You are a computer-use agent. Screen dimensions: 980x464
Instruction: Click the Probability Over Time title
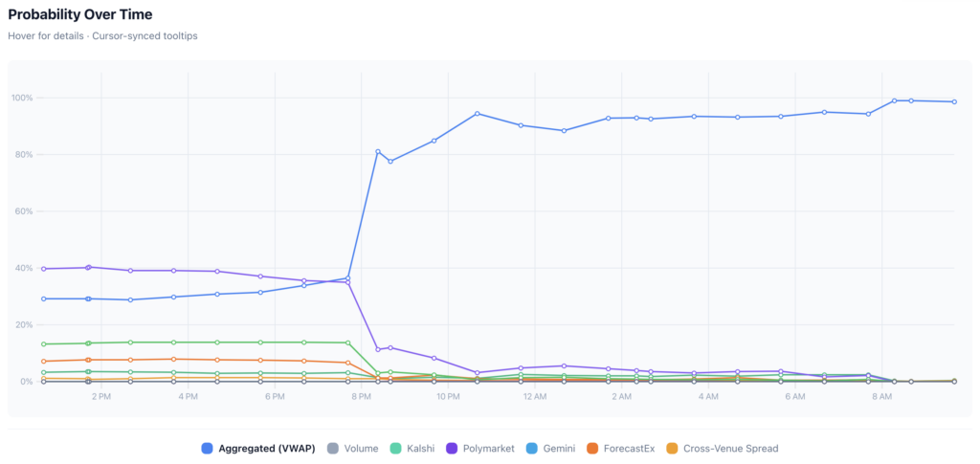[79, 15]
